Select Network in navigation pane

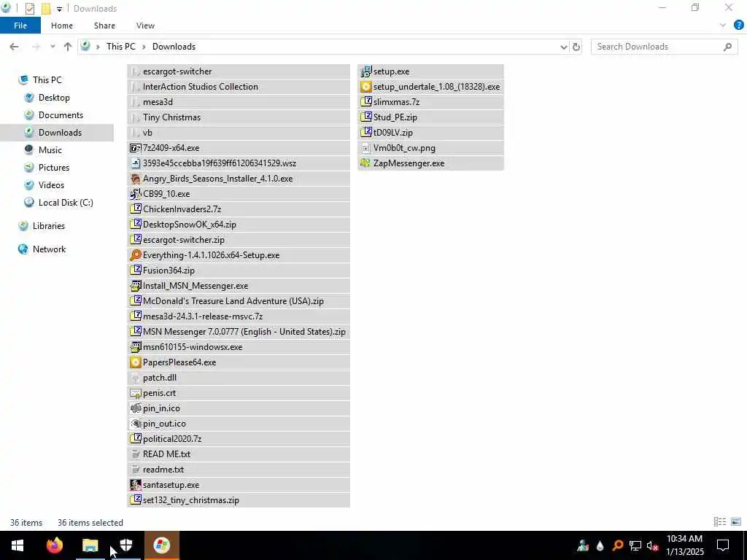(x=49, y=249)
